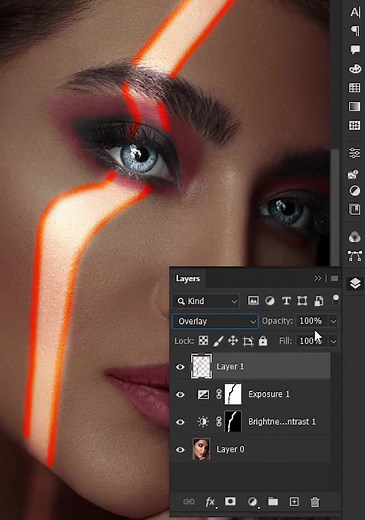
Task: Lock image pixels with brush icon
Action: tap(218, 341)
